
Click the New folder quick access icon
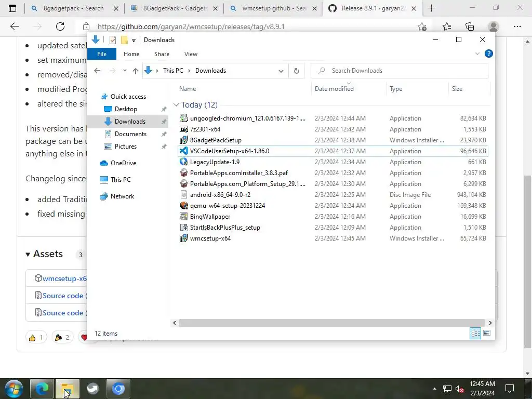124,40
